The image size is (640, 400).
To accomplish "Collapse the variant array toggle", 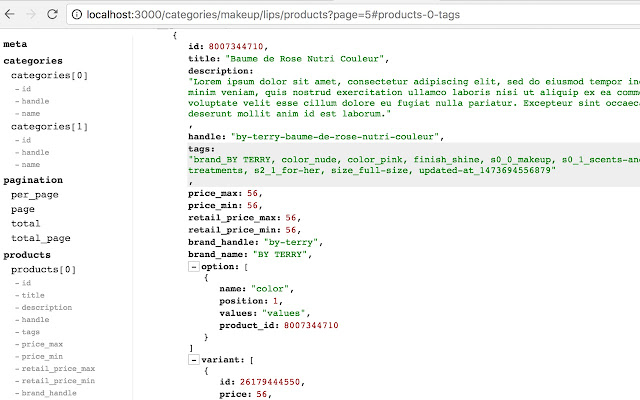I will coord(193,360).
